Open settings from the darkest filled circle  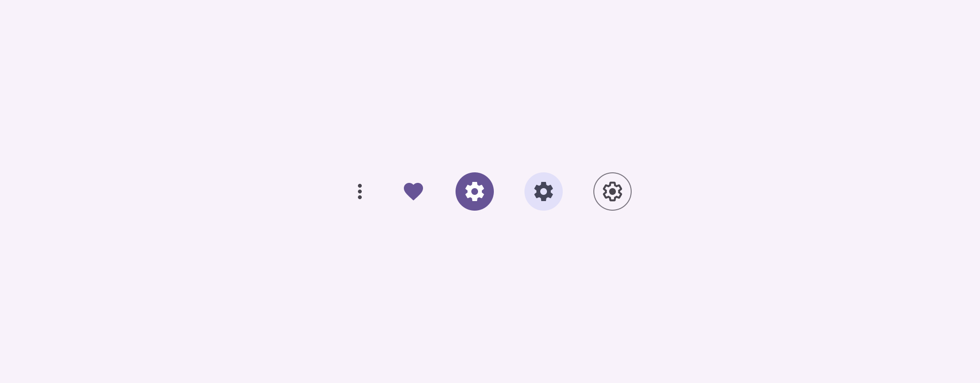click(475, 191)
